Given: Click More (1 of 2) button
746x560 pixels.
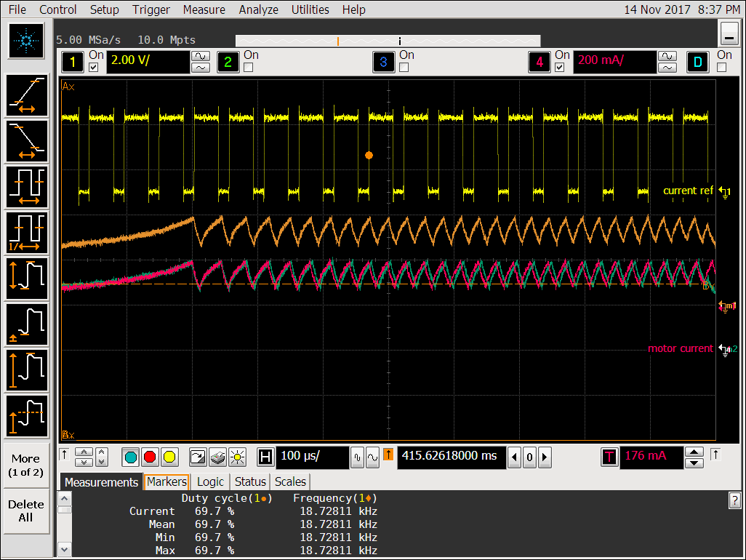Looking at the screenshot, I should [26, 465].
